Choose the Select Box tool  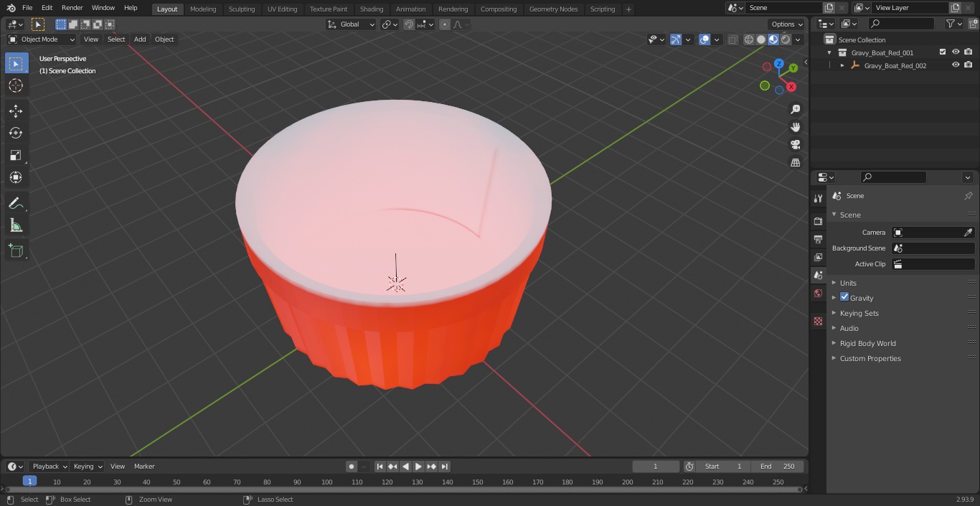[x=16, y=63]
